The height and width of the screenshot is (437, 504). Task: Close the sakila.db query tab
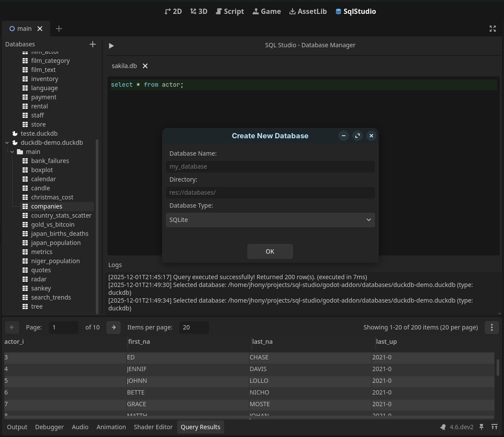pos(145,66)
